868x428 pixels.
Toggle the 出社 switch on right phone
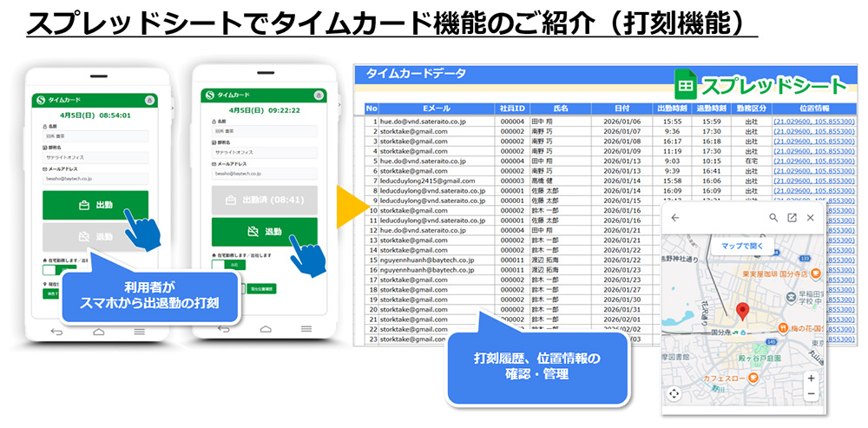tap(227, 265)
